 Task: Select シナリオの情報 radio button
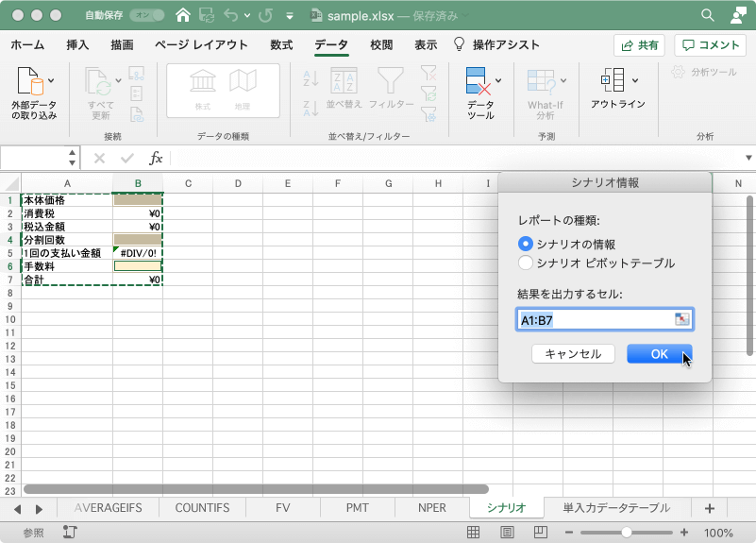(525, 244)
